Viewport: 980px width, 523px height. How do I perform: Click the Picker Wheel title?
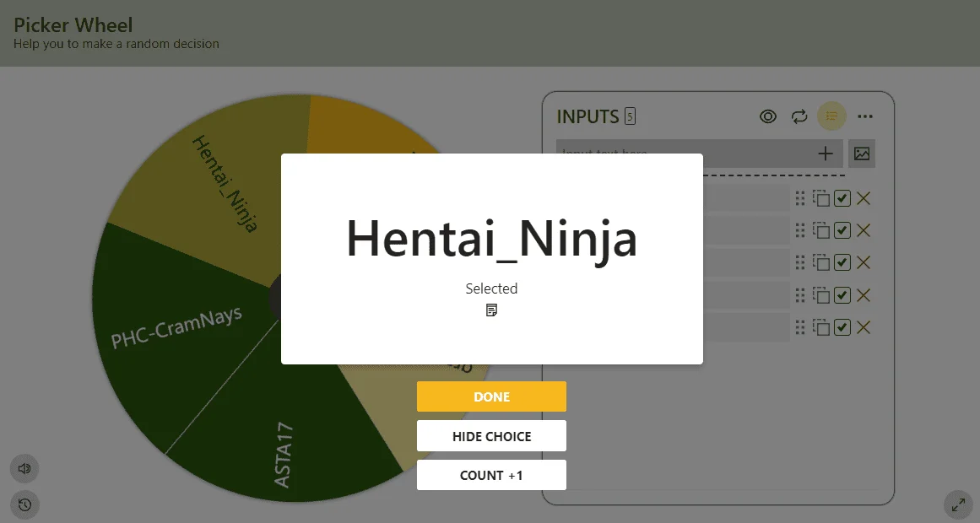[x=73, y=25]
